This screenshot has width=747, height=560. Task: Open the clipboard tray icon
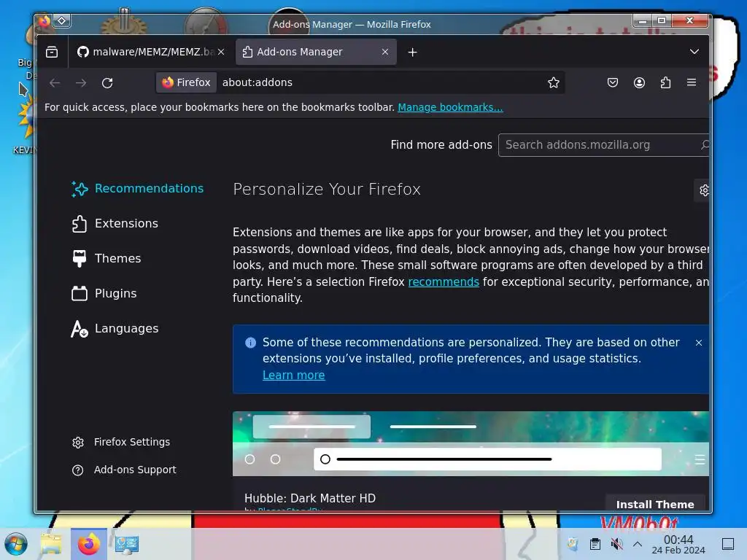point(595,544)
